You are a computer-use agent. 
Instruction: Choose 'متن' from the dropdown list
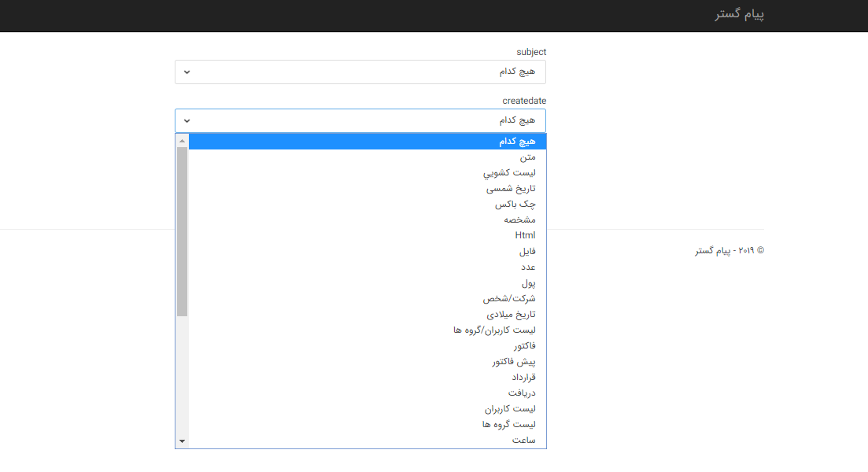(367, 157)
